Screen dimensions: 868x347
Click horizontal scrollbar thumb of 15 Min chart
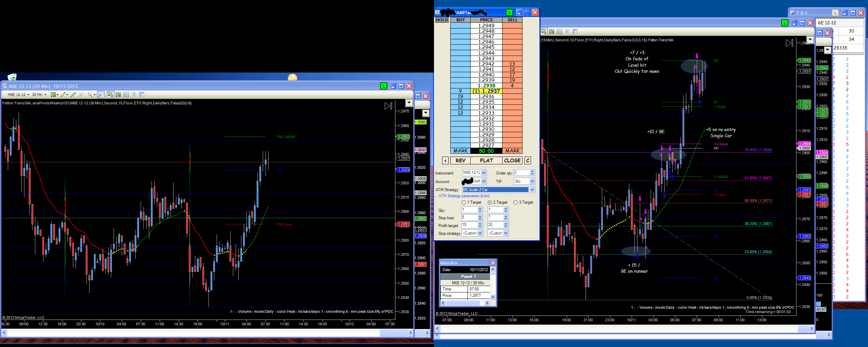[803, 329]
